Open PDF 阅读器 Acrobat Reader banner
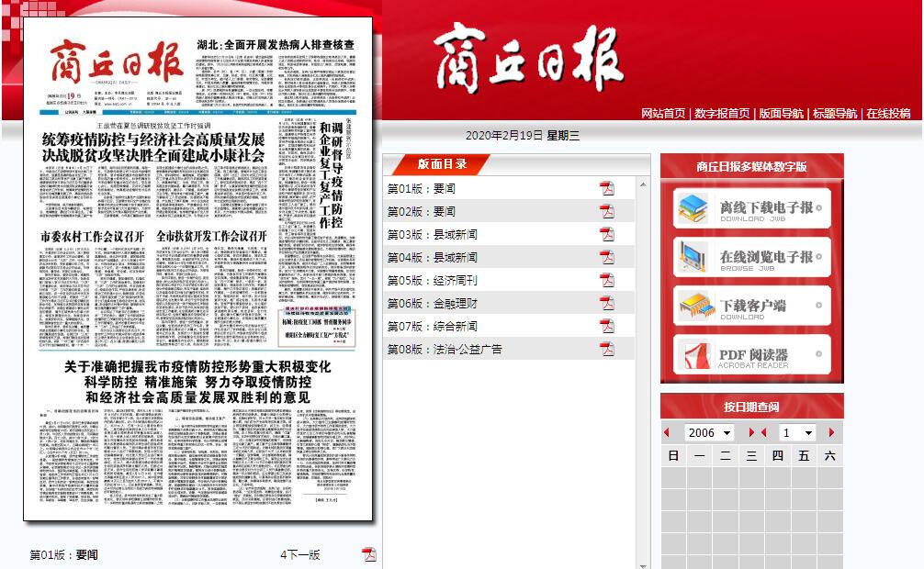Image resolution: width=924 pixels, height=569 pixels. (751, 357)
